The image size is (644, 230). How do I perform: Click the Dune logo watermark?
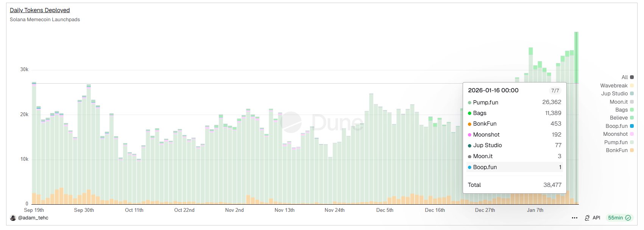(x=292, y=122)
